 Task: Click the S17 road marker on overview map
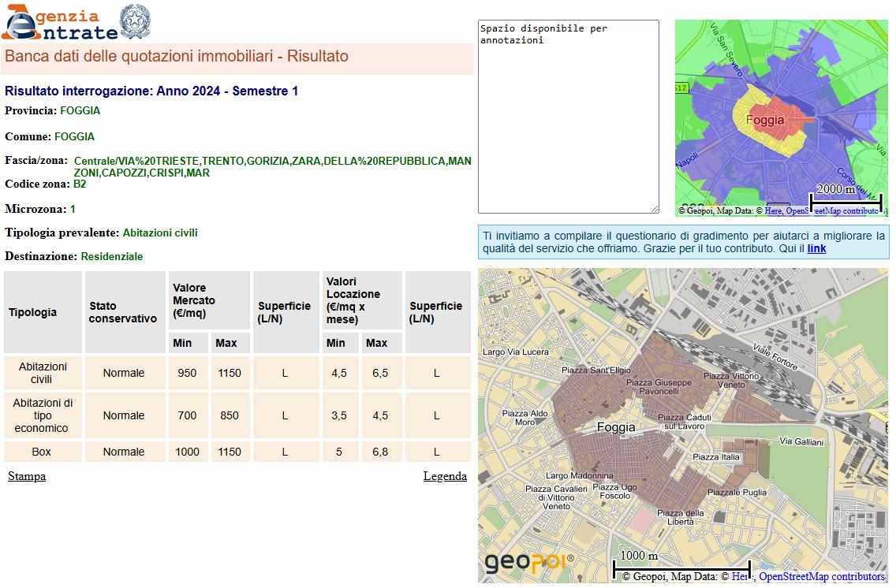[681, 87]
